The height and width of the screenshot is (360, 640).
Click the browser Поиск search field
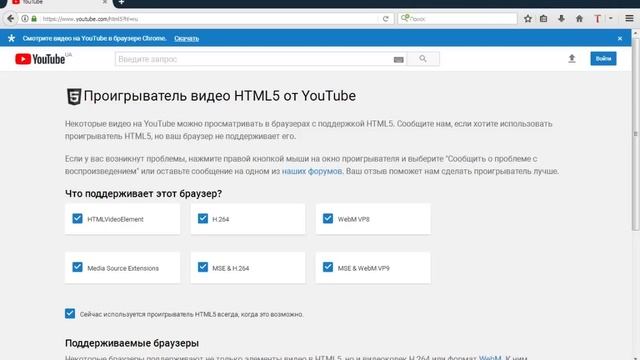coord(457,19)
